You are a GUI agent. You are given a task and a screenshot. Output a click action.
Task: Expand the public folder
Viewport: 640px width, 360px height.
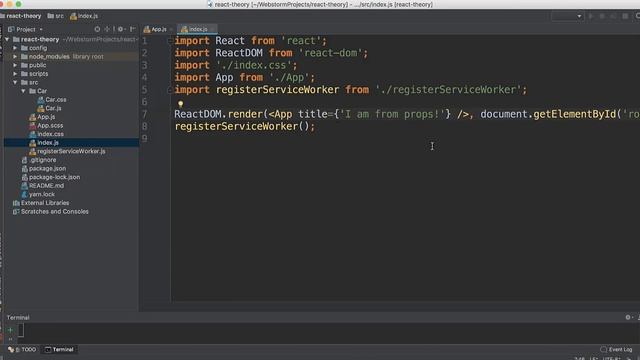pos(15,65)
